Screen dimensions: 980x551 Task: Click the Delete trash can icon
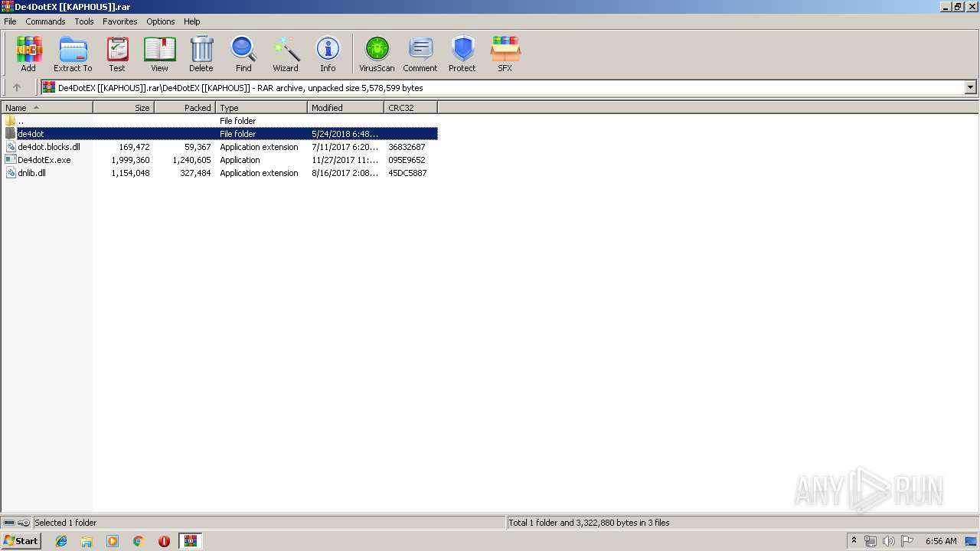tap(201, 54)
